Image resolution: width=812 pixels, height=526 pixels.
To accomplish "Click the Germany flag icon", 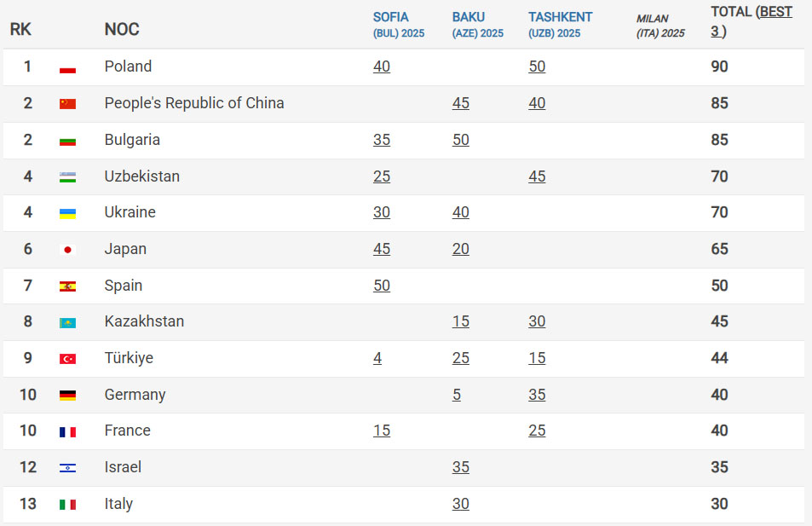I will [67, 396].
